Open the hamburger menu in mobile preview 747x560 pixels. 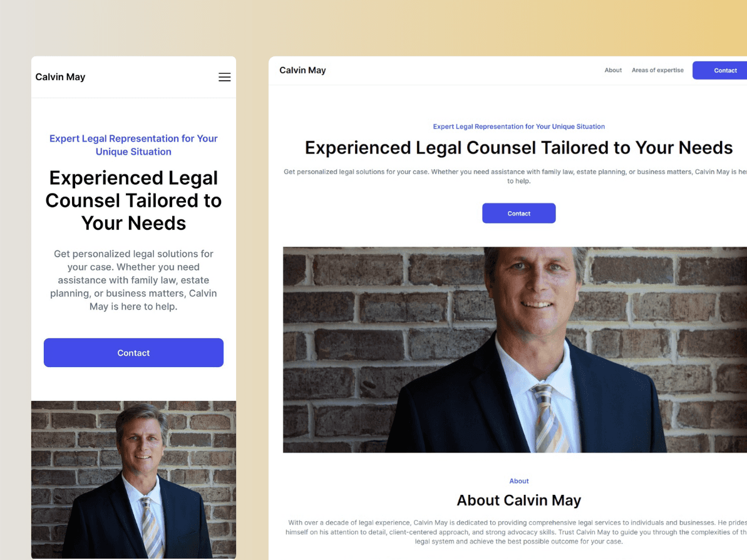pyautogui.click(x=224, y=77)
